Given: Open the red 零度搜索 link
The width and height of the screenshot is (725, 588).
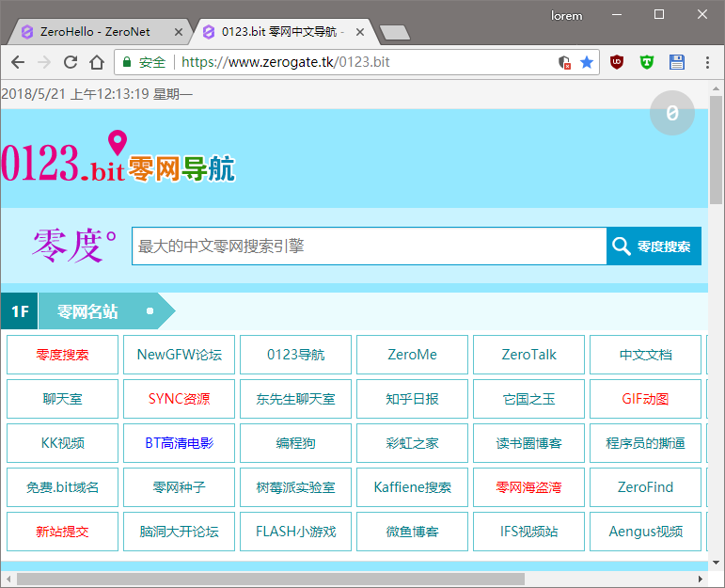Looking at the screenshot, I should click(62, 355).
